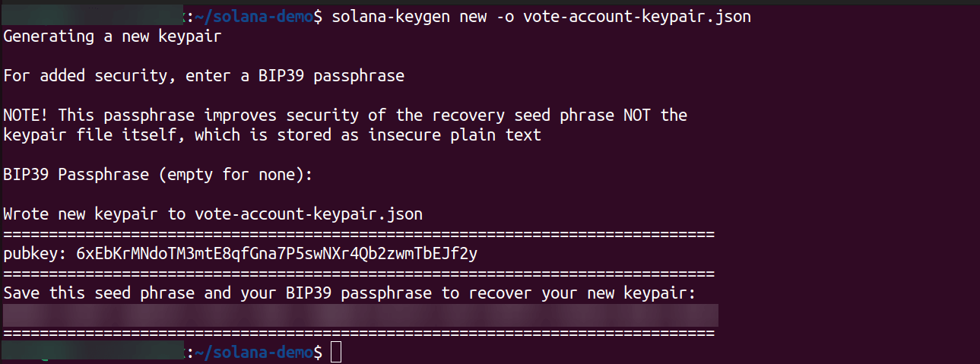Click the phrase "insecure plain text"
The height and width of the screenshot is (364, 980).
455,135
